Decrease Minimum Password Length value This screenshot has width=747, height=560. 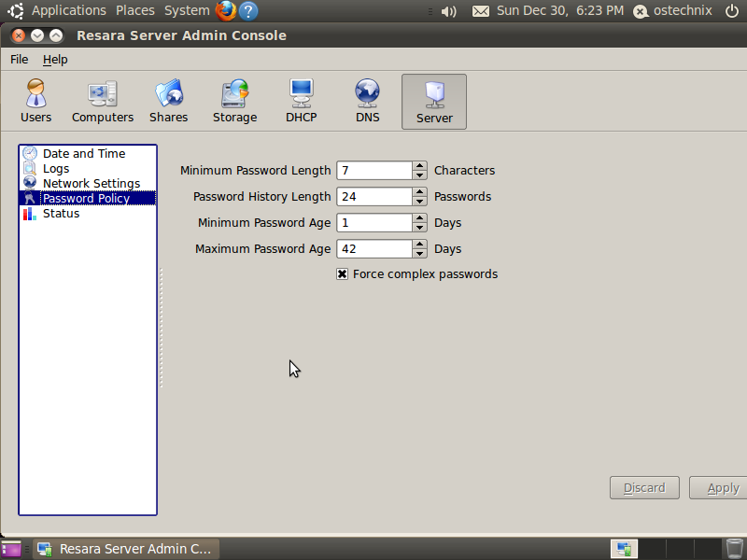419,175
